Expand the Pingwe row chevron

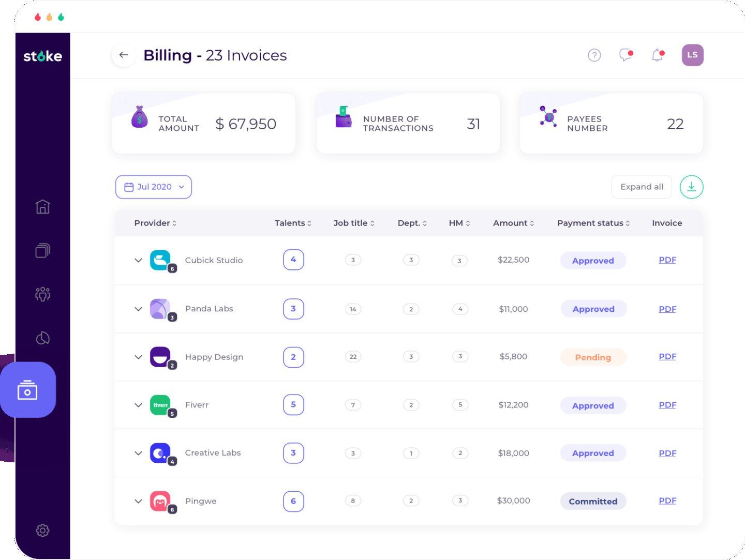tap(138, 501)
